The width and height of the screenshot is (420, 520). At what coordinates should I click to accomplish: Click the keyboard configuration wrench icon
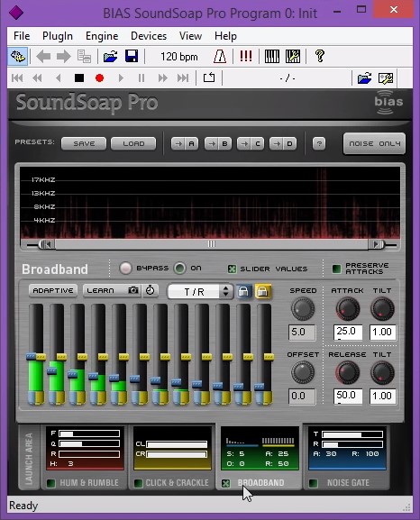click(293, 57)
